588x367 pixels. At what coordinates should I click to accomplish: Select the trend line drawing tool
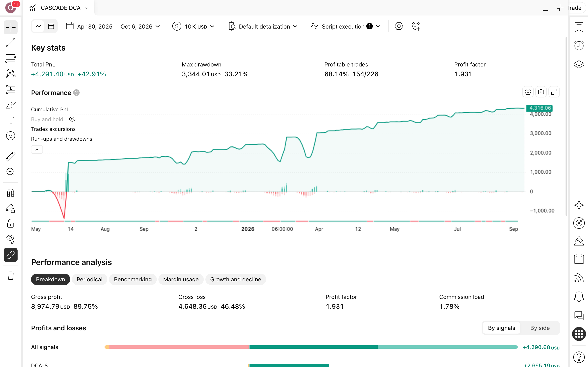(11, 43)
